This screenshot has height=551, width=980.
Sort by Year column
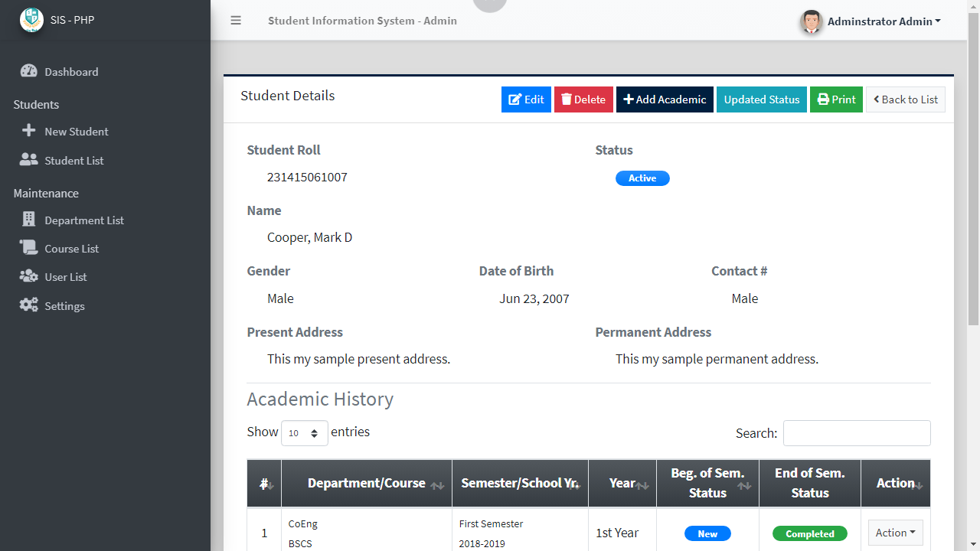point(622,483)
